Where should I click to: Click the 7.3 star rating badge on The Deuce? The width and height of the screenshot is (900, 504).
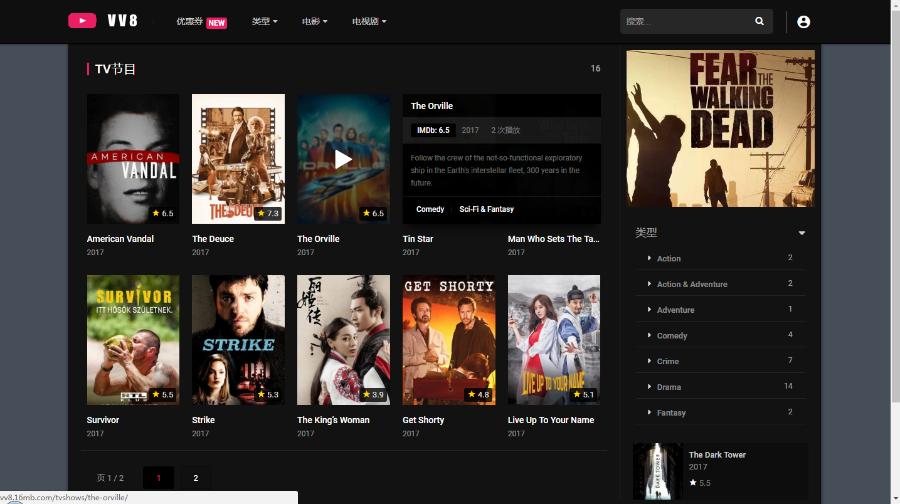(268, 213)
